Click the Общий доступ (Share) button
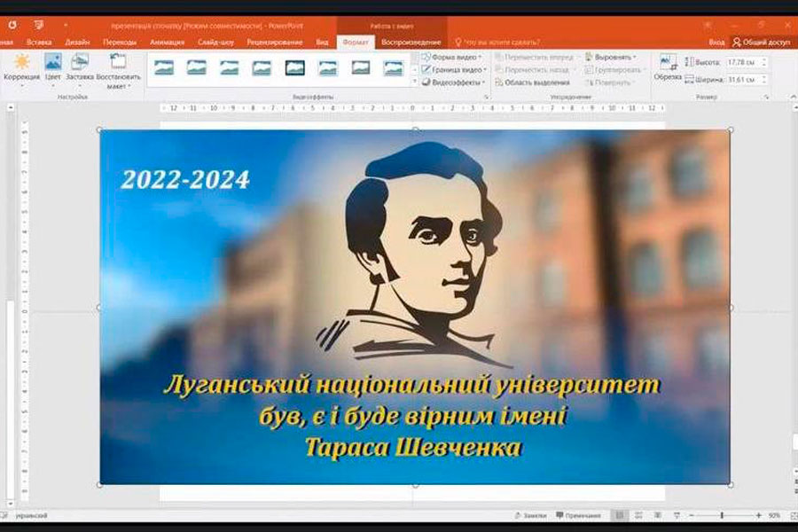This screenshot has height=532, width=798. (762, 43)
